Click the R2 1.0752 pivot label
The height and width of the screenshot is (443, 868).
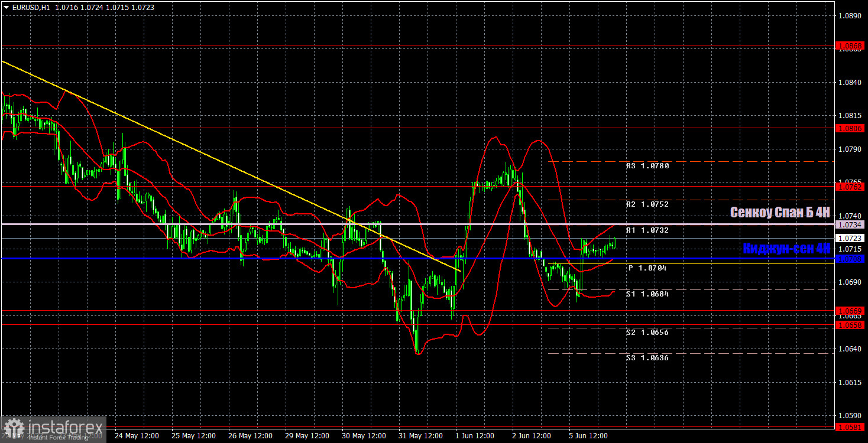click(647, 204)
